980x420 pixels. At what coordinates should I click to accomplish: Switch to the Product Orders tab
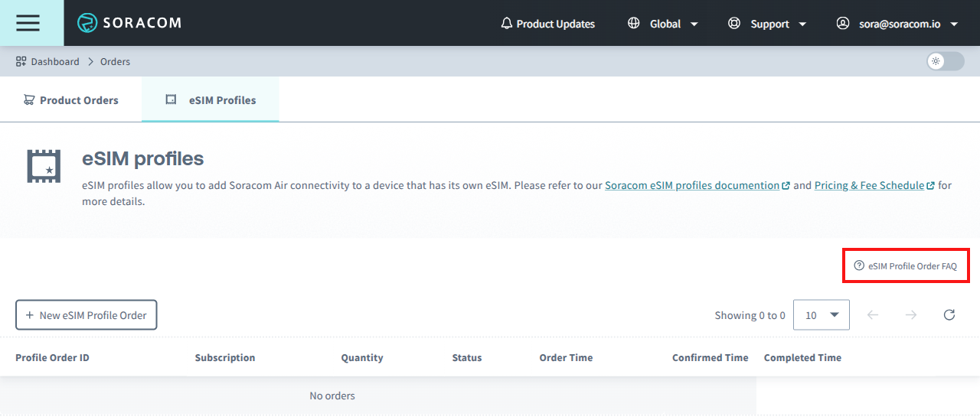tap(70, 99)
